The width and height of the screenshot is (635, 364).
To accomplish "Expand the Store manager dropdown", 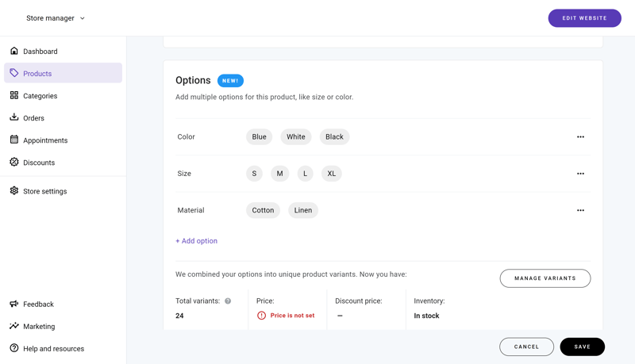I will tap(56, 18).
